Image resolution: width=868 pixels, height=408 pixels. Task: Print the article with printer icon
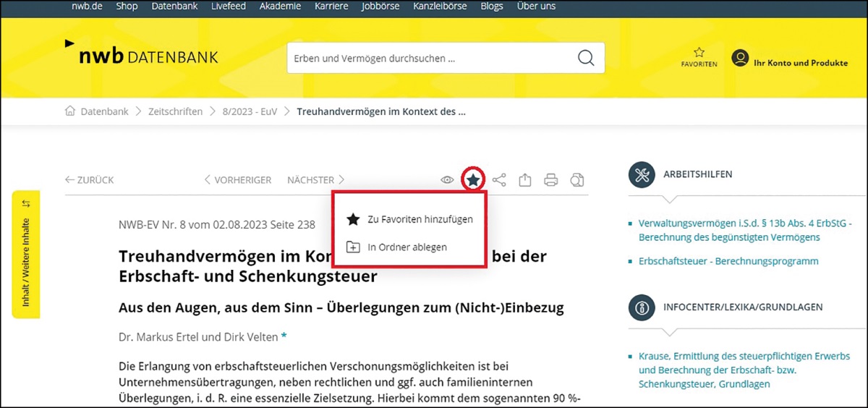point(551,179)
